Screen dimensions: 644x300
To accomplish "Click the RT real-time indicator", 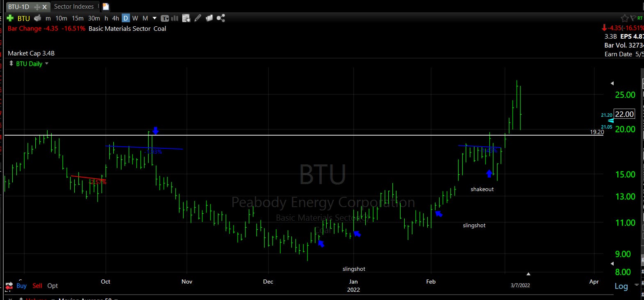I will point(640,18).
